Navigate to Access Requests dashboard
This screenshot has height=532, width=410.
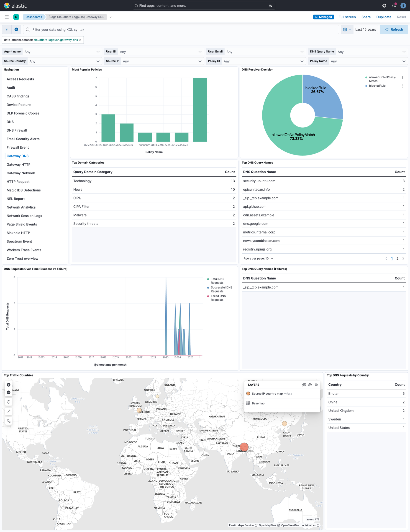[20, 79]
